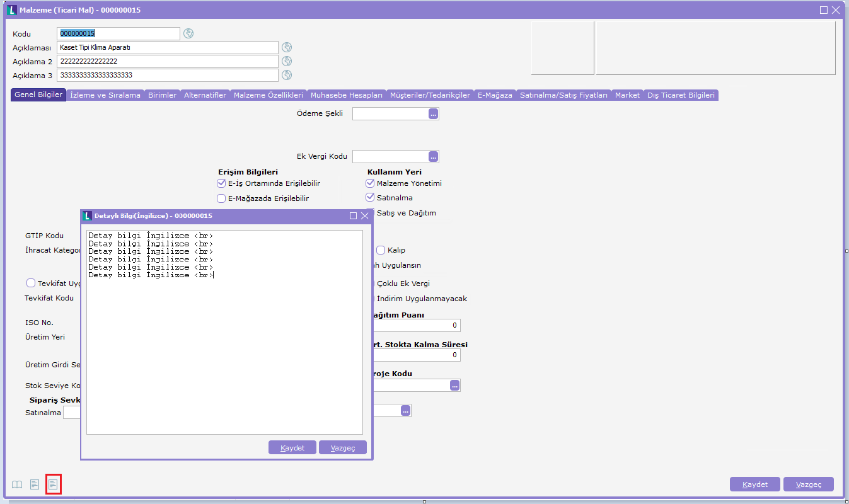Click the globe icon beside the Kodu field

(x=188, y=33)
